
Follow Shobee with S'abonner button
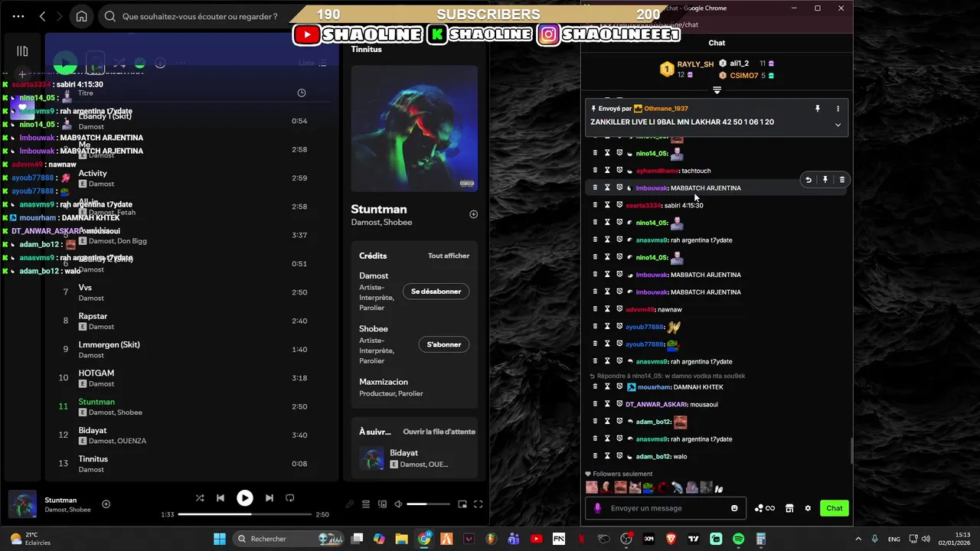tap(444, 344)
